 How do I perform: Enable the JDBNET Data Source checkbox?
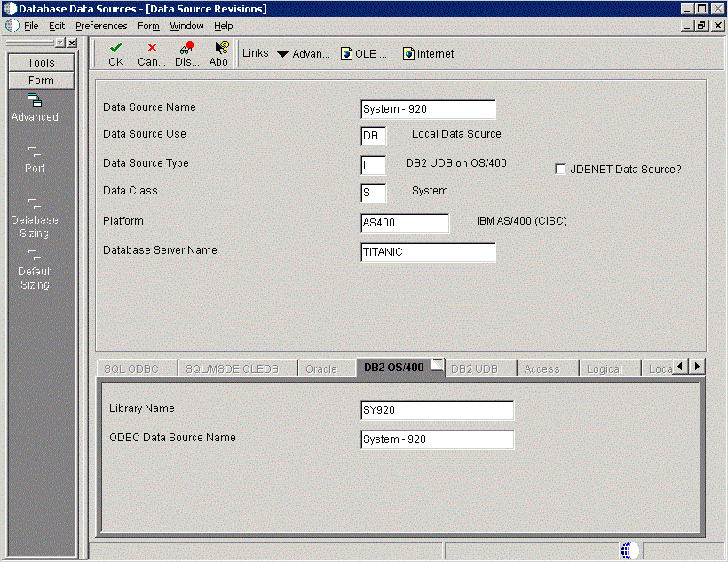tap(560, 170)
